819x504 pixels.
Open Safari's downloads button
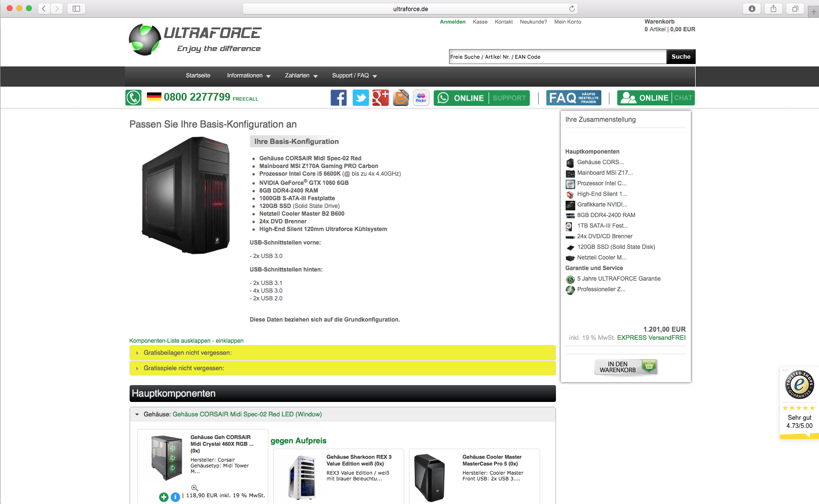[752, 9]
